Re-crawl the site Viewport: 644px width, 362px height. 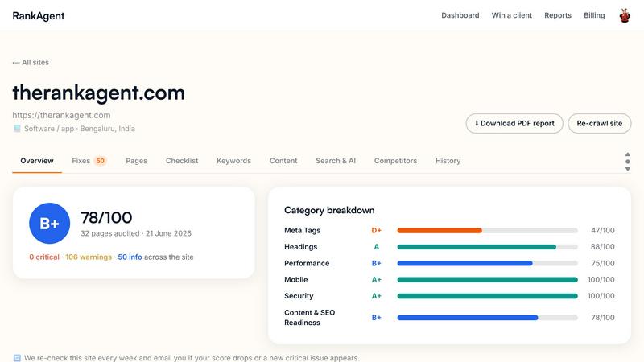coord(599,124)
